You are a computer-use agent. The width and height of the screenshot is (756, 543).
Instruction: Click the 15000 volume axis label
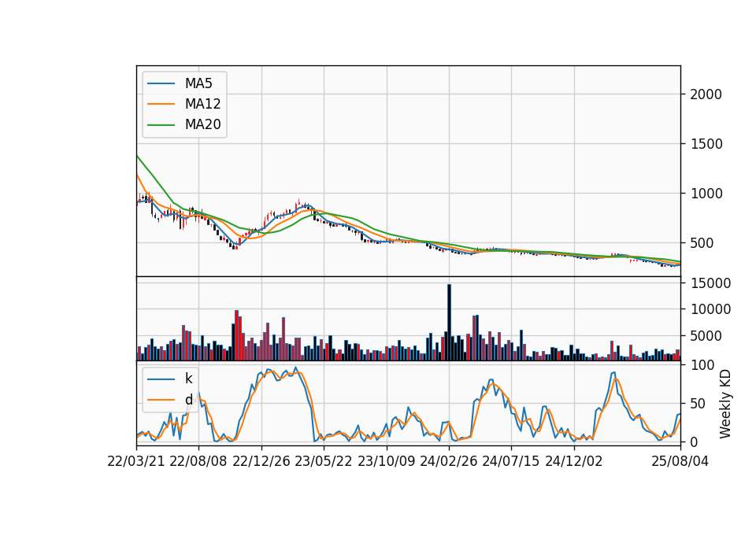710,283
